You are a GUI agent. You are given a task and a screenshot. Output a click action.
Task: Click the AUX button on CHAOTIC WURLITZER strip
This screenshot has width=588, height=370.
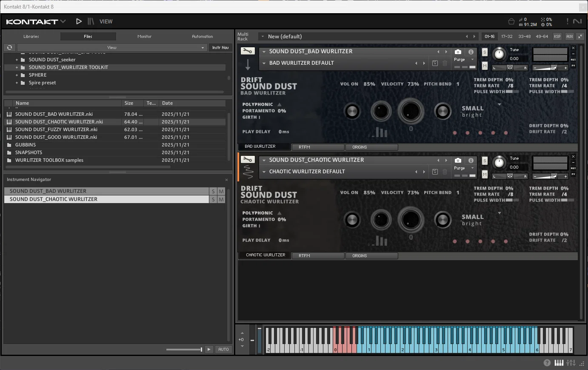pyautogui.click(x=573, y=168)
